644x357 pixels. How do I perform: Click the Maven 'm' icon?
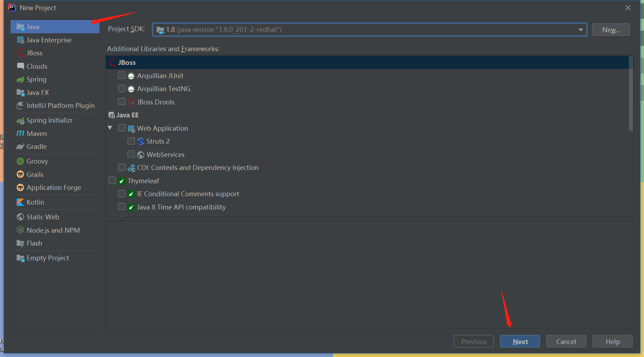click(20, 133)
